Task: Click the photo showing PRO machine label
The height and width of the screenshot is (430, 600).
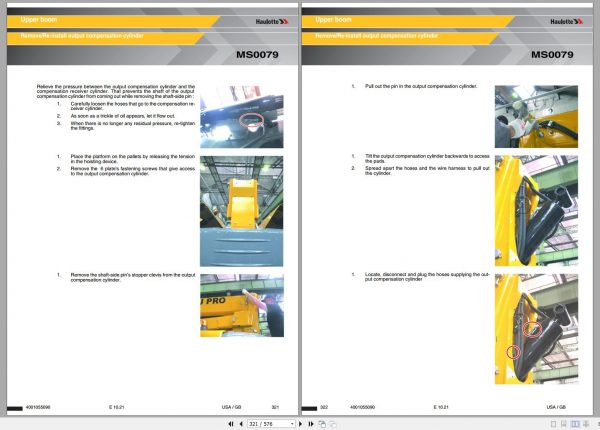Action: (x=242, y=306)
